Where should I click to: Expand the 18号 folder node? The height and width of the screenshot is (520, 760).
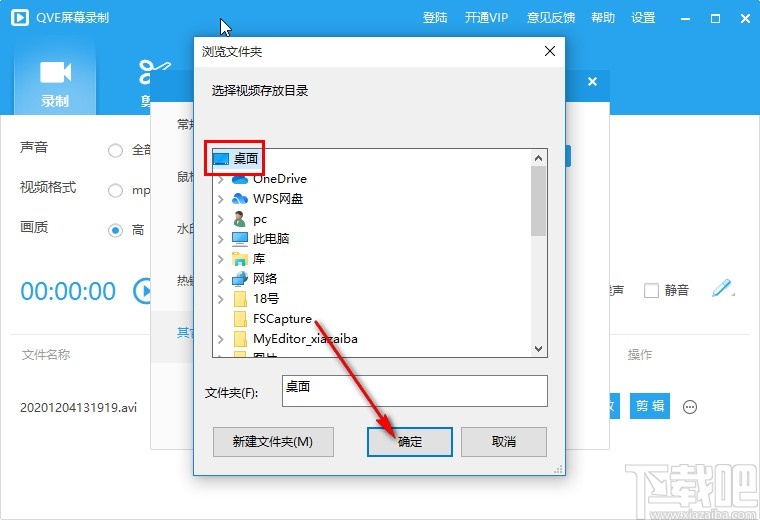[x=221, y=299]
